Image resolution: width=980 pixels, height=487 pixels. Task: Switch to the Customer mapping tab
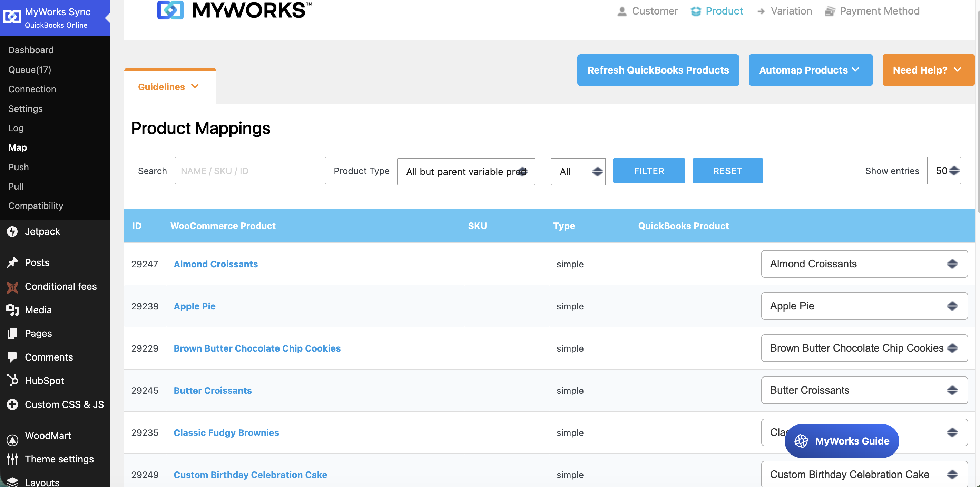point(647,11)
